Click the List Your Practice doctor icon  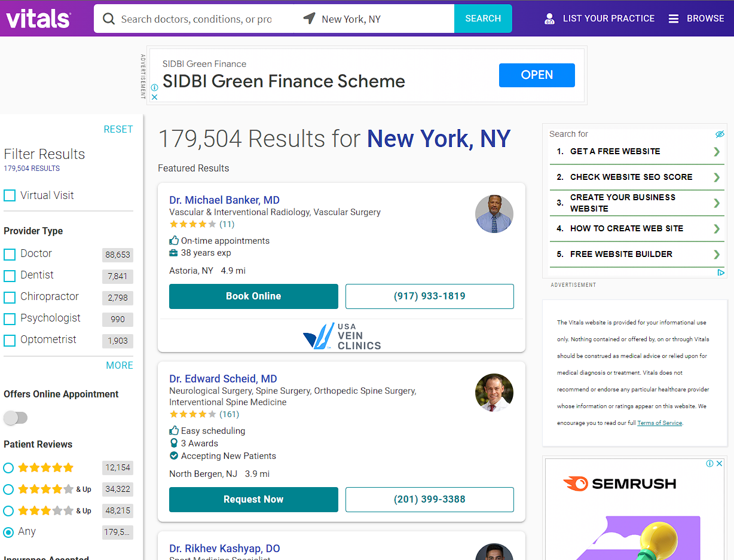pos(550,19)
